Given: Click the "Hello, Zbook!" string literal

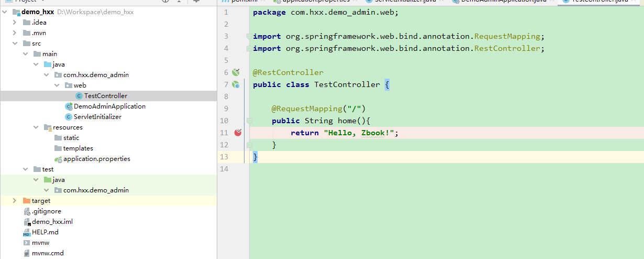Looking at the screenshot, I should (359, 133).
